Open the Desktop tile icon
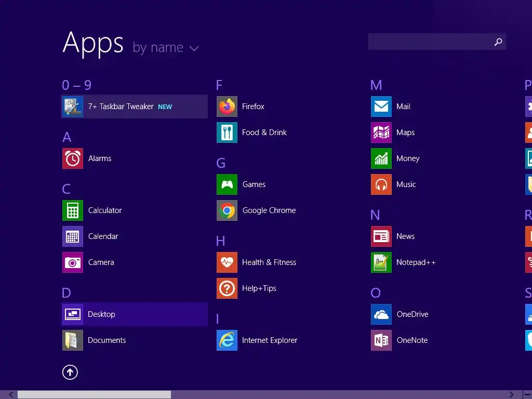This screenshot has width=532, height=399. click(x=73, y=314)
